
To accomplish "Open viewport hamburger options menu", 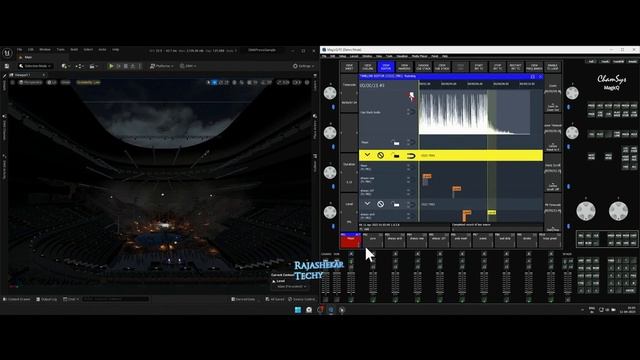I will (12, 82).
